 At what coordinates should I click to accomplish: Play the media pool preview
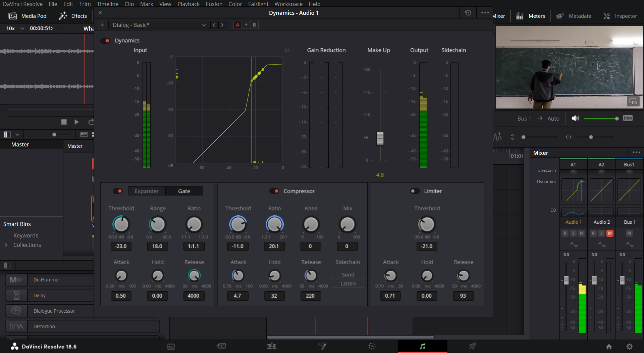click(76, 122)
